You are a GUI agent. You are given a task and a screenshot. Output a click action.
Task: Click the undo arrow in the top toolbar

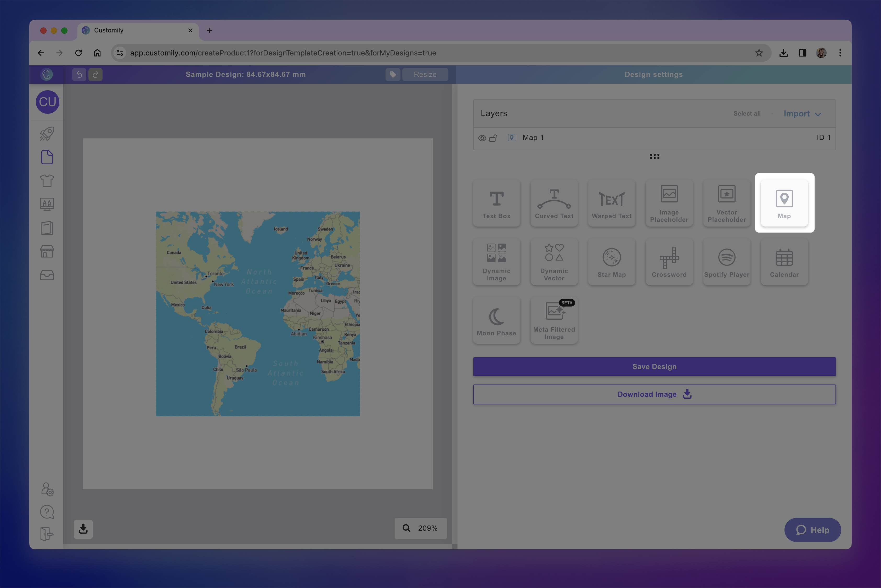pos(79,74)
